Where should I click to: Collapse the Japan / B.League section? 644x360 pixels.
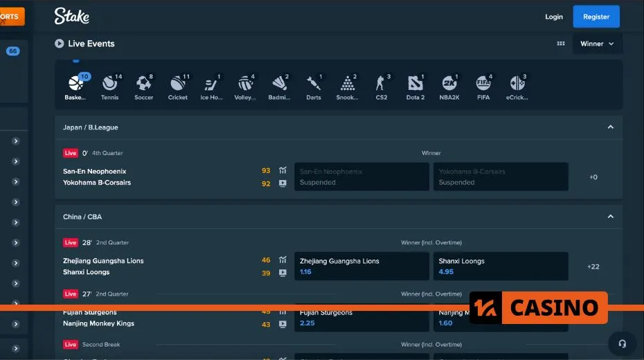(x=610, y=127)
